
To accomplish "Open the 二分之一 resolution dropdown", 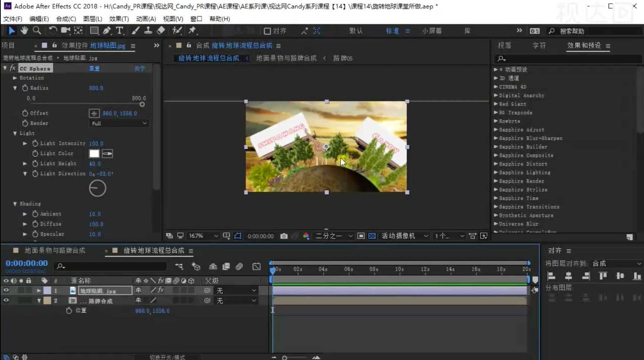I will click(x=334, y=236).
